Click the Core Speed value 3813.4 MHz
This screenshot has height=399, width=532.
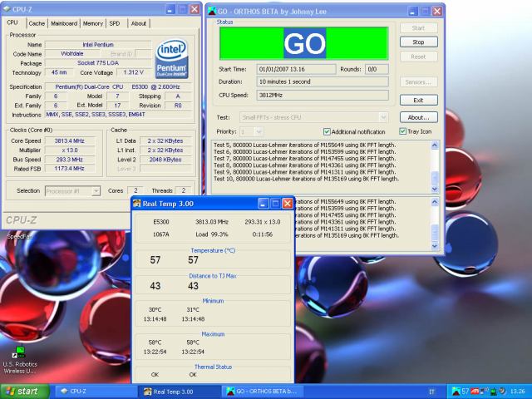point(70,140)
